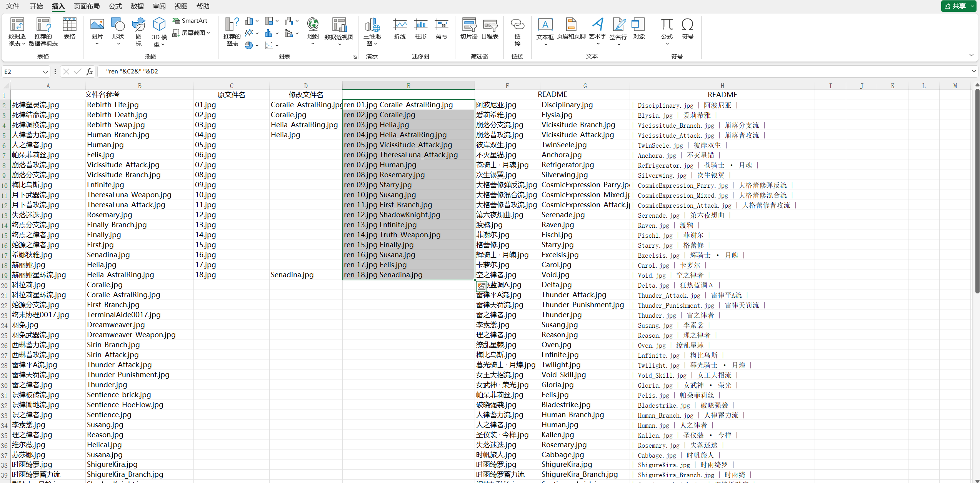This screenshot has width=980, height=483.
Task: Click the Share button
Action: (x=955, y=6)
